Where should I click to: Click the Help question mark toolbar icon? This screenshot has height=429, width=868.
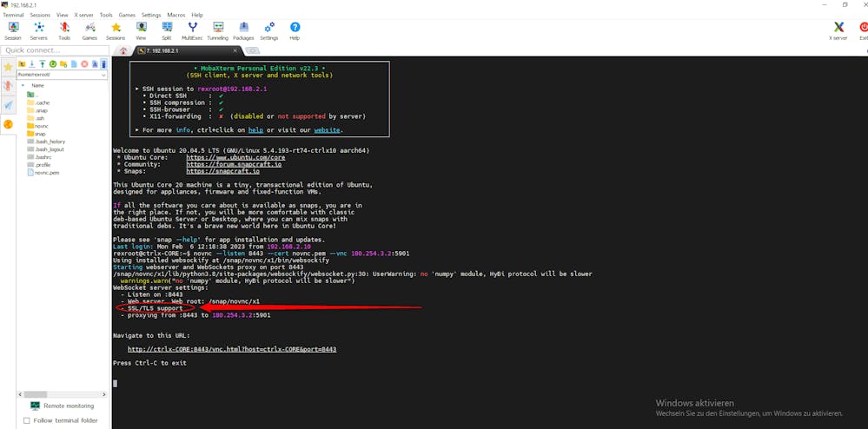click(x=295, y=31)
